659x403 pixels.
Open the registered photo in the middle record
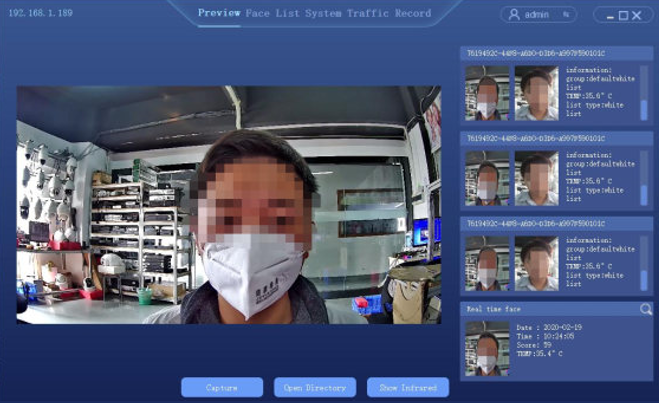click(x=536, y=178)
